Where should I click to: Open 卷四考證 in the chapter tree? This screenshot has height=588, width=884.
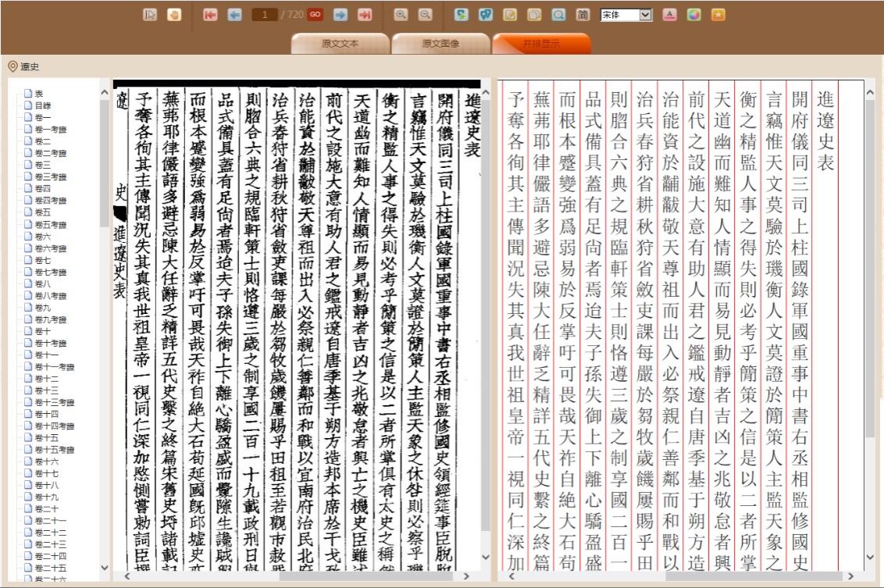51,200
